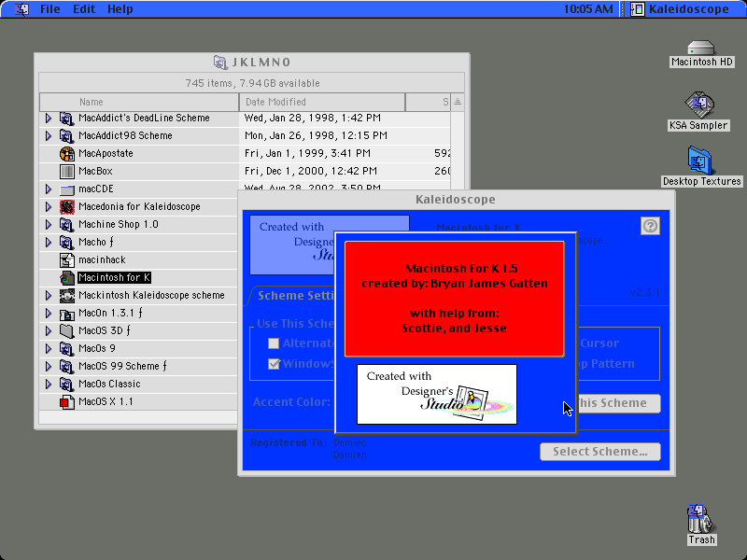The height and width of the screenshot is (560, 747).
Task: Click the MacApostate file icon
Action: 66,153
